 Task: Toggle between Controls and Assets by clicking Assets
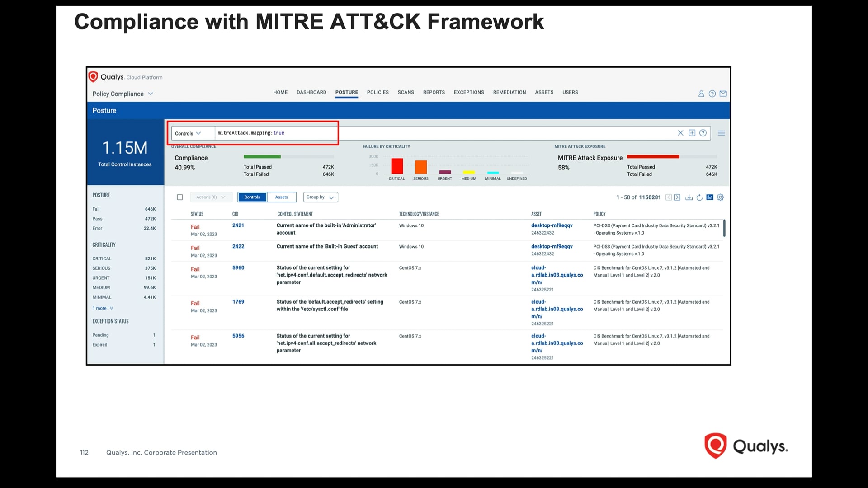[281, 197]
